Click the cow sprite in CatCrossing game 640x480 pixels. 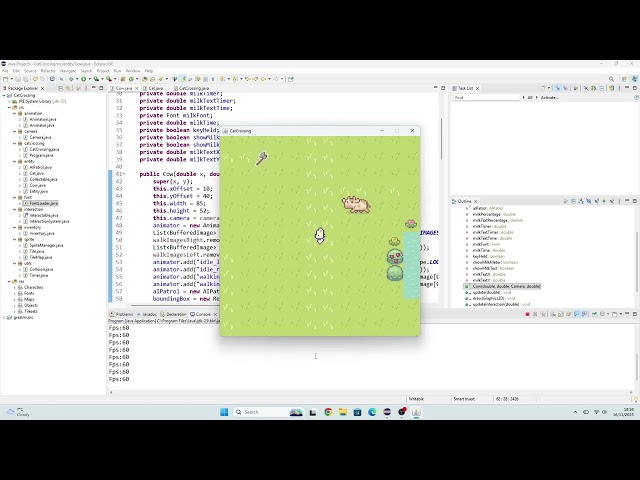(x=356, y=204)
